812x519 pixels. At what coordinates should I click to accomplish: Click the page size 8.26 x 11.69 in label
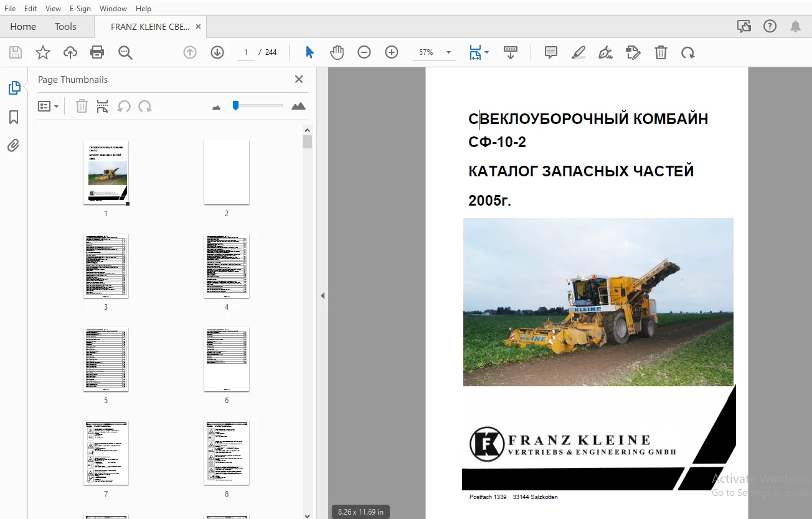pyautogui.click(x=361, y=512)
